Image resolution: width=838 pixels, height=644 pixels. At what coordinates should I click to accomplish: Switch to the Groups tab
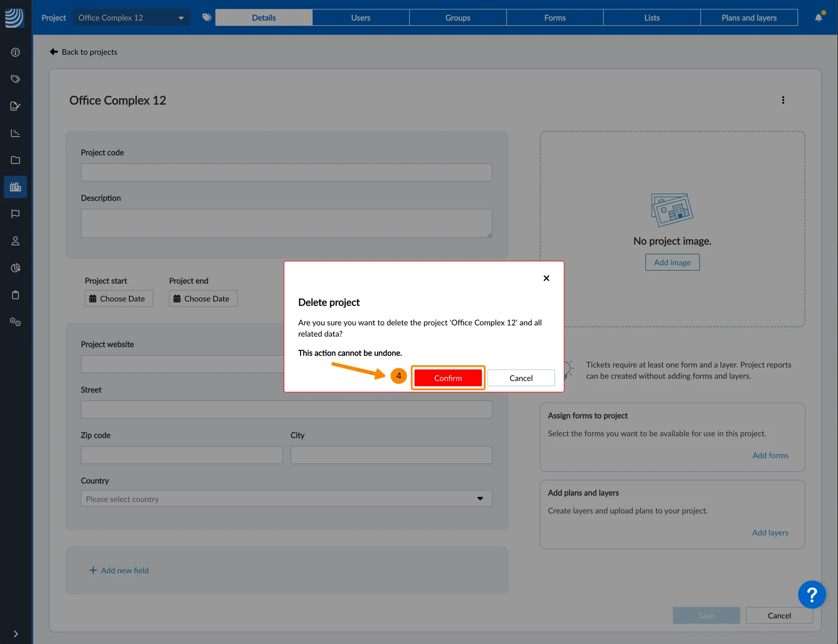[458, 17]
